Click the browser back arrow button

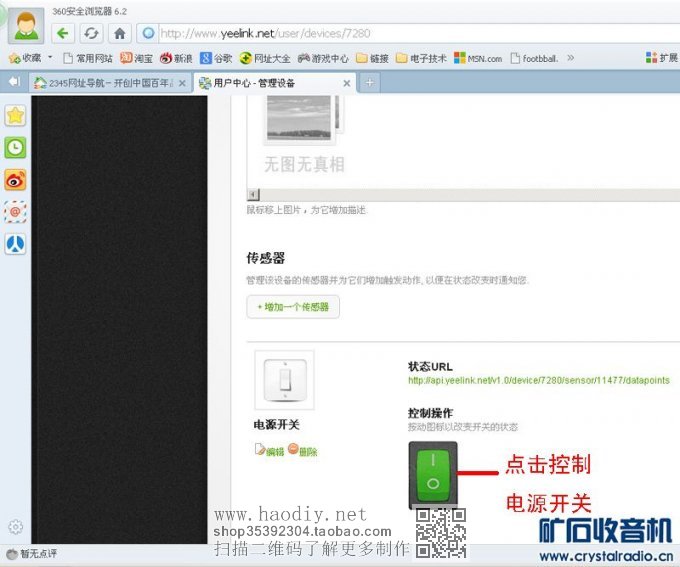[x=63, y=32]
